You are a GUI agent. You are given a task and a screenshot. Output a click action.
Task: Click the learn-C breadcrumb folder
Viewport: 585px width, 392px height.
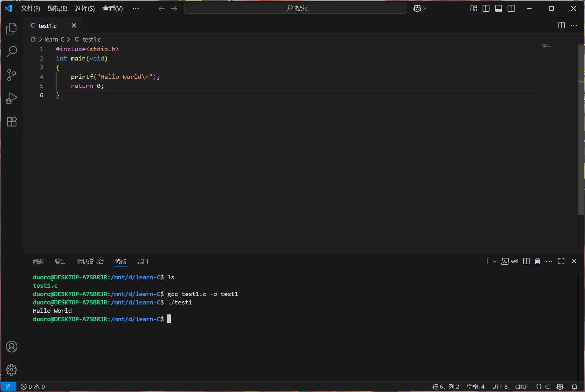point(54,39)
